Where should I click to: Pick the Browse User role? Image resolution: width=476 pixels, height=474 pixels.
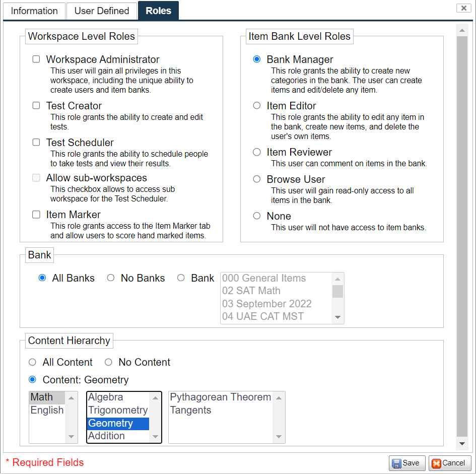point(257,179)
